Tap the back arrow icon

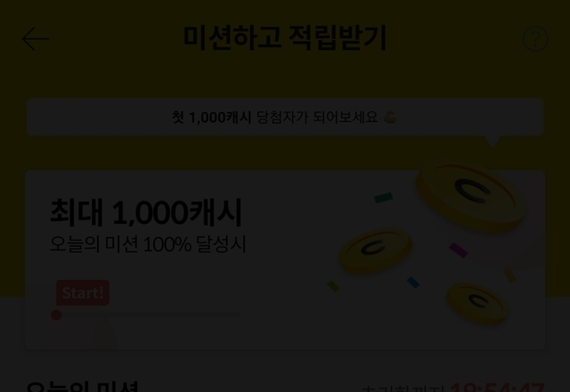click(36, 38)
